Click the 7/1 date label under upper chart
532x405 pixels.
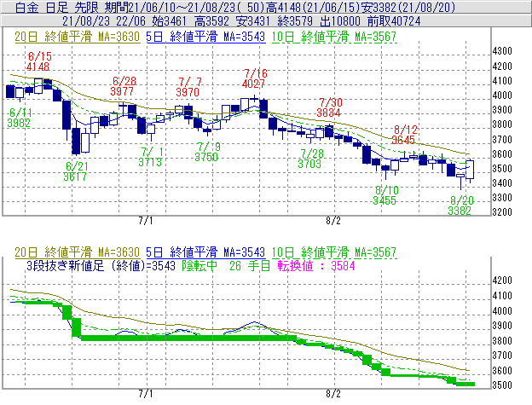tap(146, 221)
